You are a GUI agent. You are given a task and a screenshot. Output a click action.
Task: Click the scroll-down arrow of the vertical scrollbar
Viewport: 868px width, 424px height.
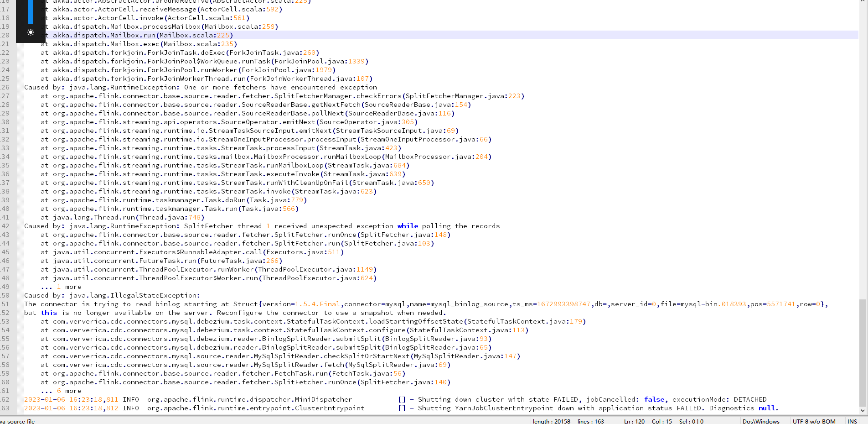[x=863, y=410]
